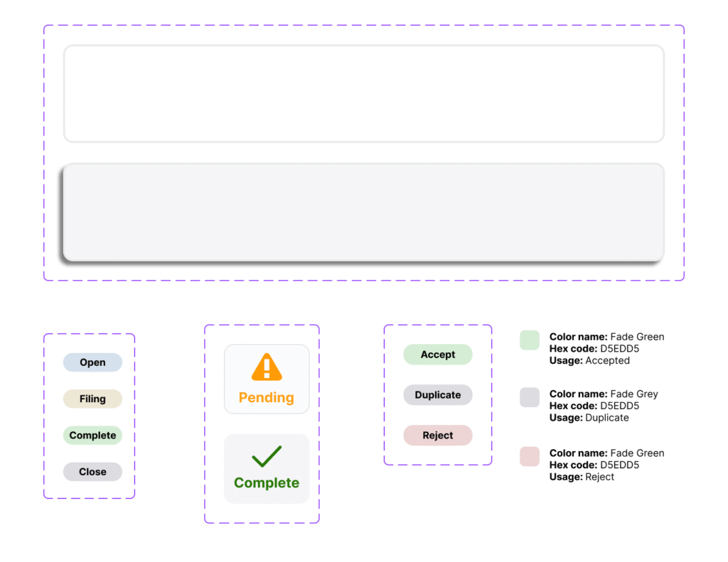Choose the grey Close status pill
Image resolution: width=728 pixels, height=562 pixels.
pyautogui.click(x=92, y=472)
